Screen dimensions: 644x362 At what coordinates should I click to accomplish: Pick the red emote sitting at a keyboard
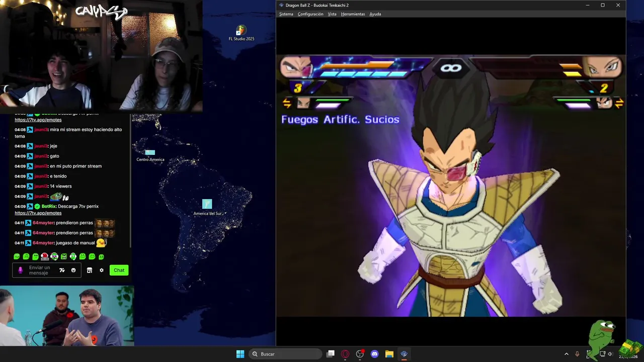45,256
